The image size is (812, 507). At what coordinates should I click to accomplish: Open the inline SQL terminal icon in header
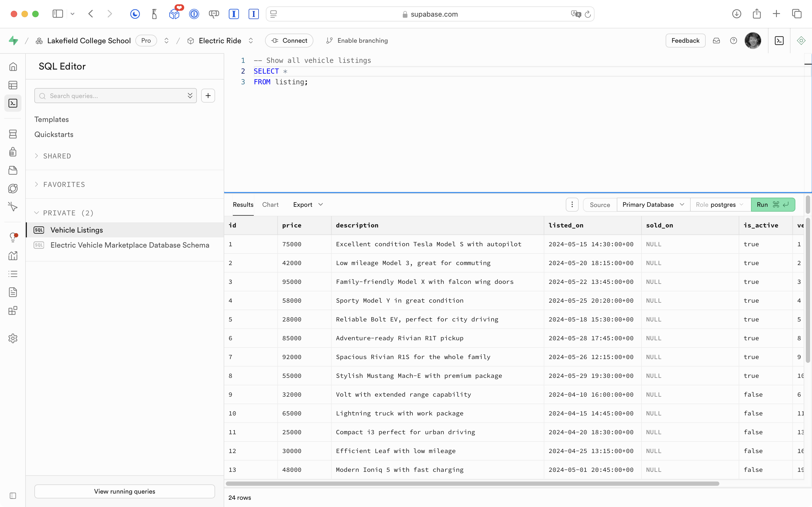(x=779, y=41)
